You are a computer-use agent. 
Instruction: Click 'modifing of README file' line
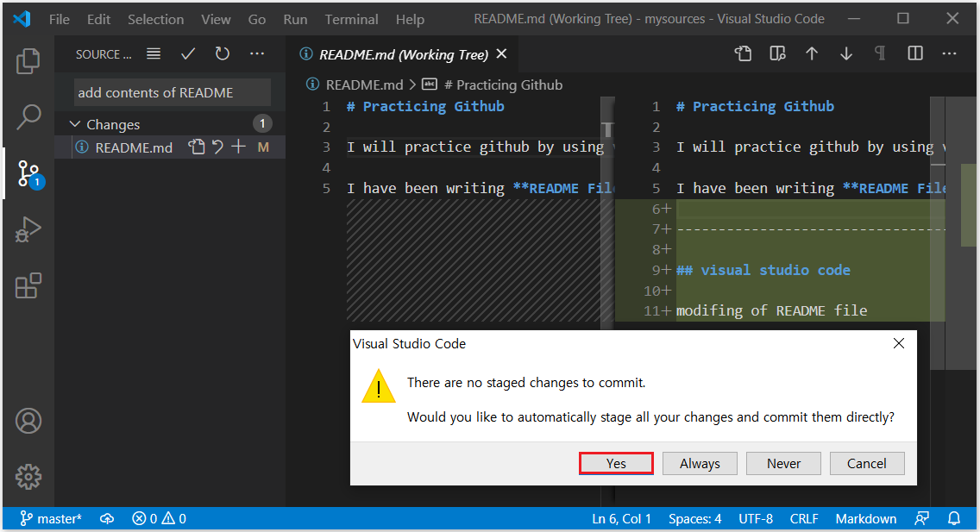772,310
